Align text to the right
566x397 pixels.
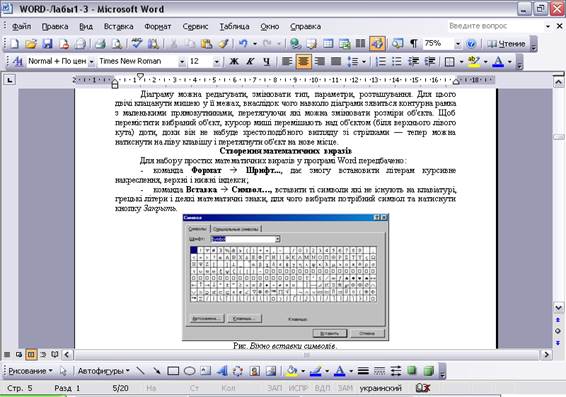pos(320,62)
